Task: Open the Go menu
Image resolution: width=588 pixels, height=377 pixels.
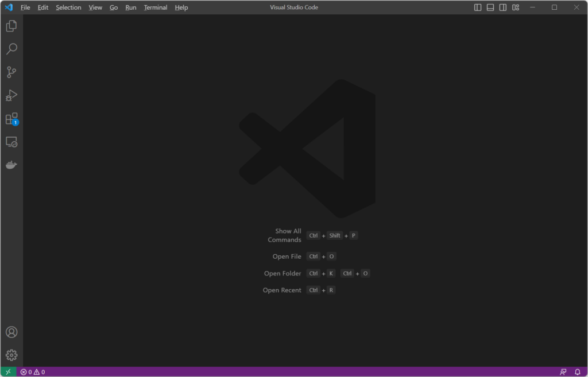Action: (x=114, y=7)
